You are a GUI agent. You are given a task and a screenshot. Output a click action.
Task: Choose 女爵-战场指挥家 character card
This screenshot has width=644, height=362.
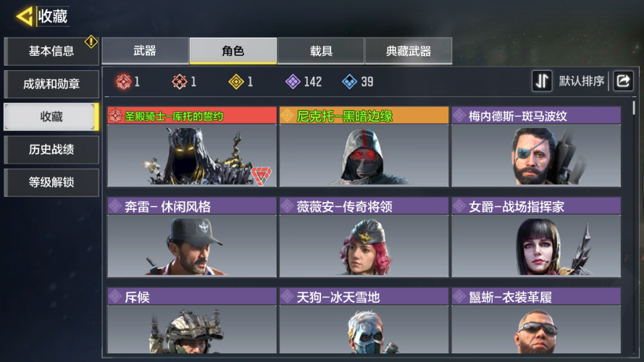pos(536,237)
